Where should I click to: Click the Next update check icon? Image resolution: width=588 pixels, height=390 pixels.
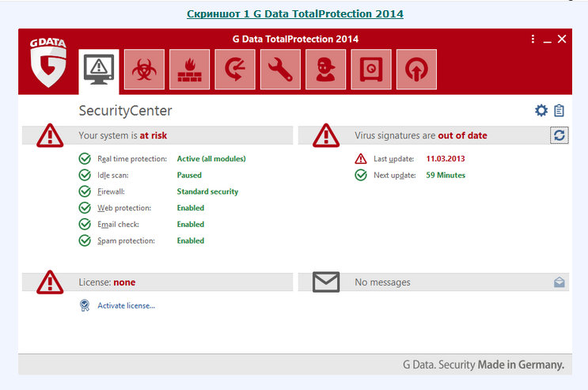coord(361,175)
